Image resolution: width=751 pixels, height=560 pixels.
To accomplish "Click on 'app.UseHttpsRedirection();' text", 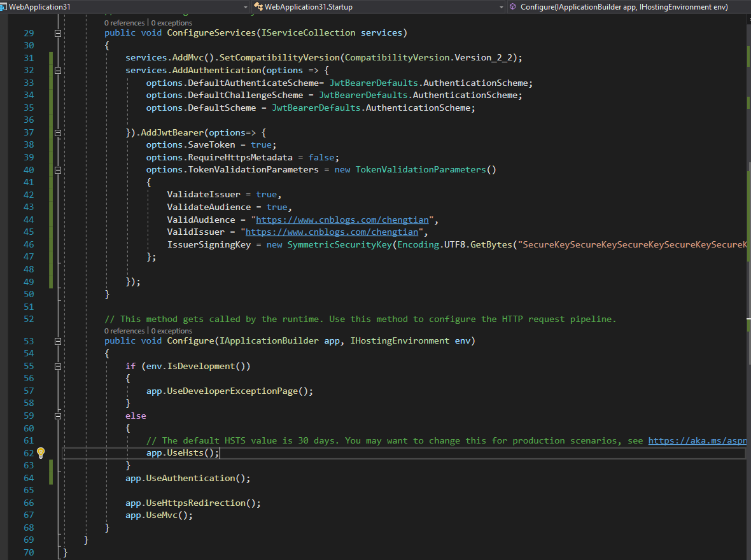I will (193, 503).
